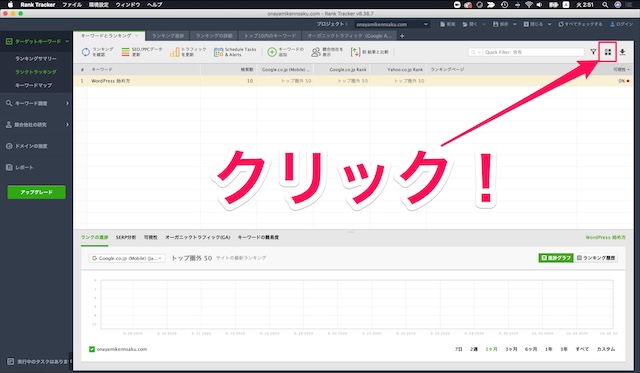The width and height of the screenshot is (640, 373).
Task: Click the 前結果と比較 icon
Action: coord(356,52)
